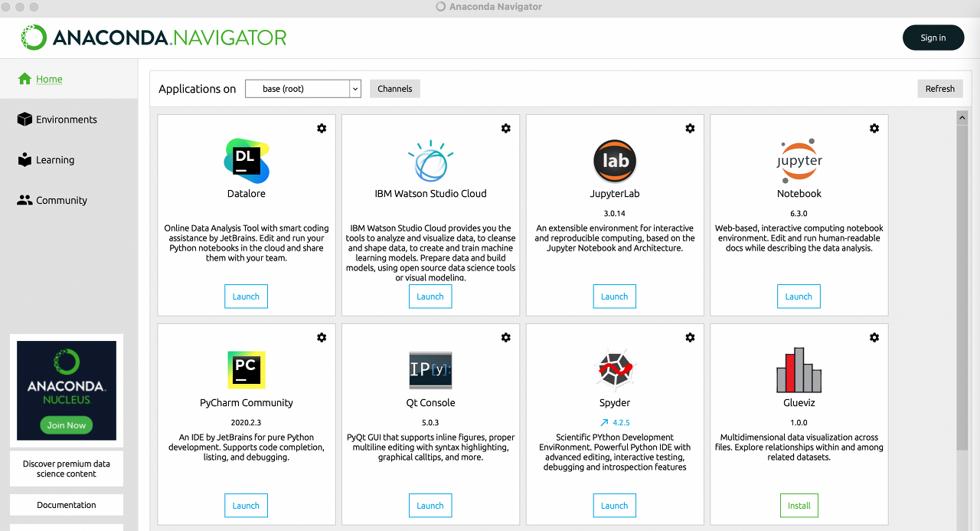
Task: Go to the Home page
Action: pos(49,79)
